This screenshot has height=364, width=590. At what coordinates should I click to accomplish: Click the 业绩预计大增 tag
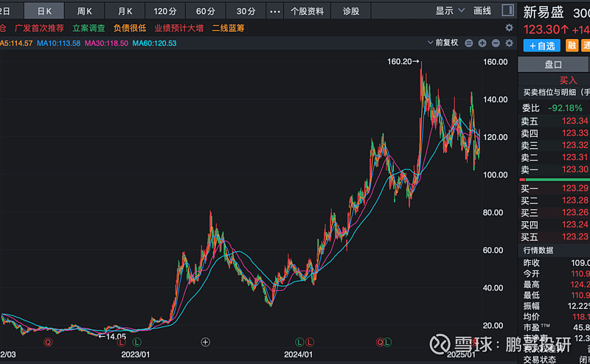[178, 28]
